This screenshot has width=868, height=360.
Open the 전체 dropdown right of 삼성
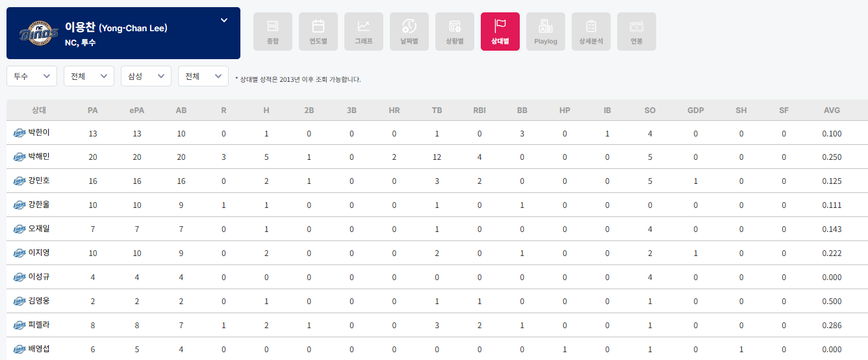pos(203,76)
